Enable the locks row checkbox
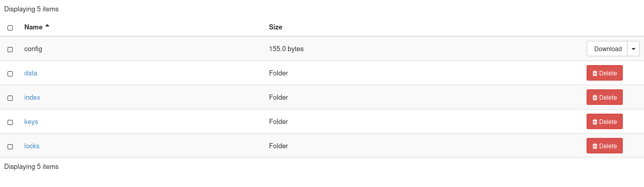The height and width of the screenshot is (187, 644). tap(10, 146)
